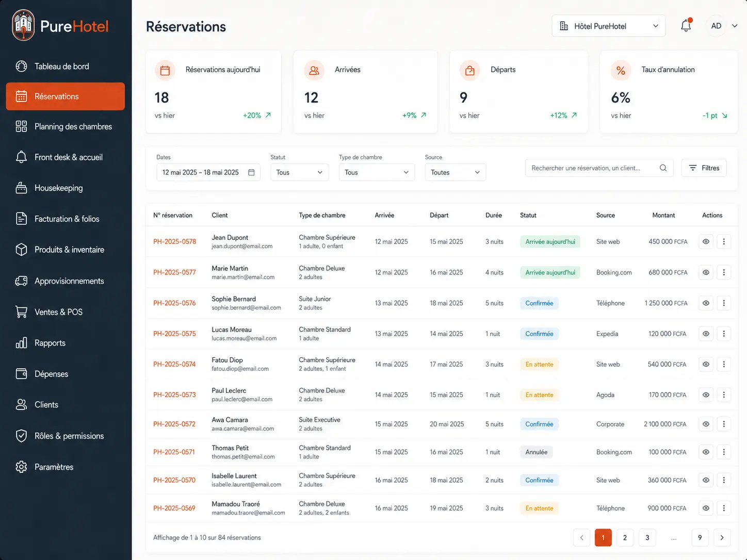Open more actions for PH-2025-0577

coord(724,272)
